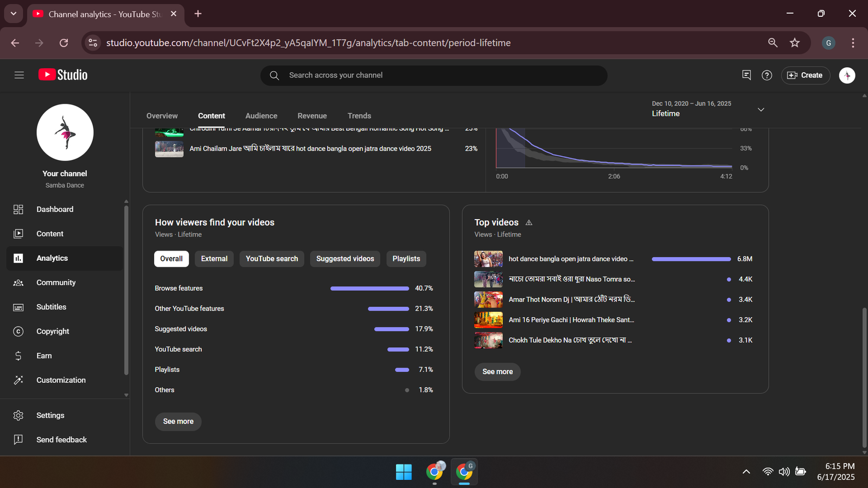Screen dimensions: 868x488
Task: Switch to the Overview tab
Action: 162,115
